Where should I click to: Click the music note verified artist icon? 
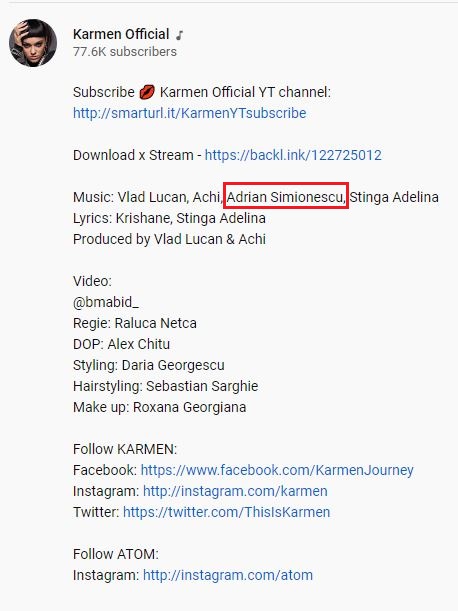pyautogui.click(x=179, y=35)
